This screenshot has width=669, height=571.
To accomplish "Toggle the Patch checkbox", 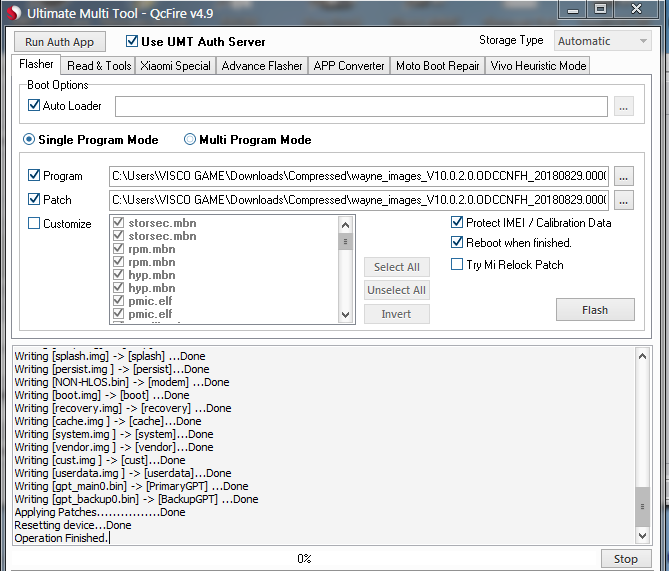I will 34,199.
